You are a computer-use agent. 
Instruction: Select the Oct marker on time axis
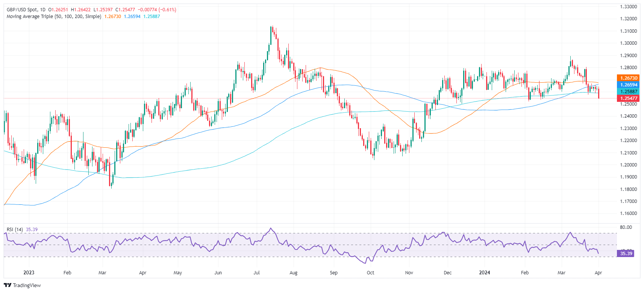click(x=370, y=273)
